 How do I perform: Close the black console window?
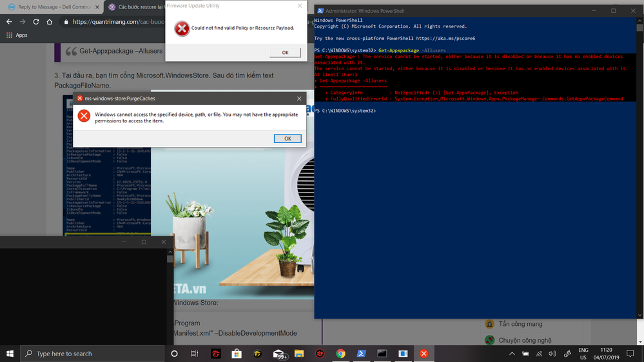(x=164, y=242)
